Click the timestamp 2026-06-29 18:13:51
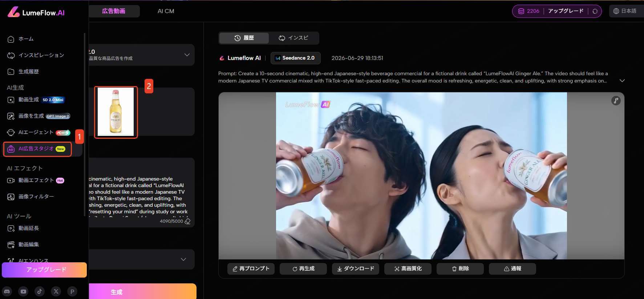The image size is (644, 299). coord(357,58)
